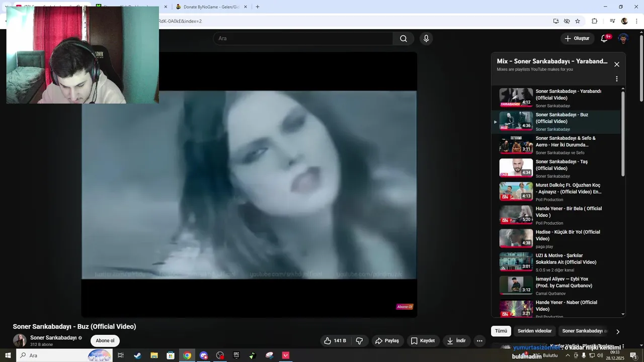Image resolution: width=644 pixels, height=362 pixels.
Task: Dislike the video with thumbs-down
Action: [359, 341]
